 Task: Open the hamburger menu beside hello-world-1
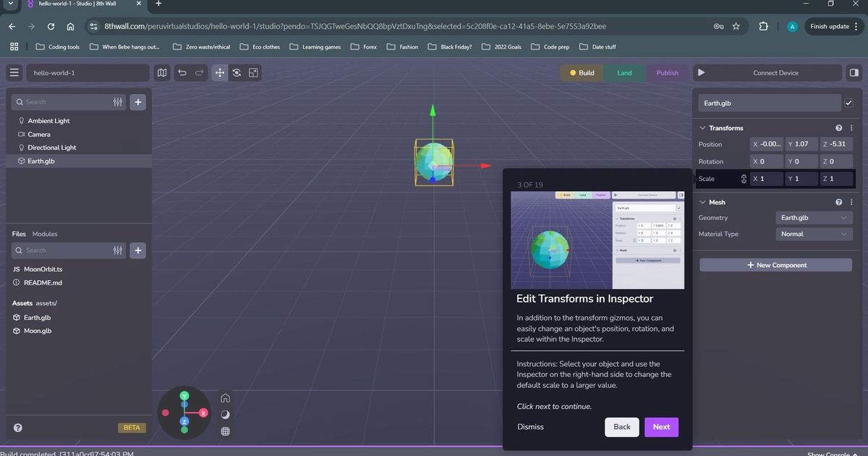14,72
